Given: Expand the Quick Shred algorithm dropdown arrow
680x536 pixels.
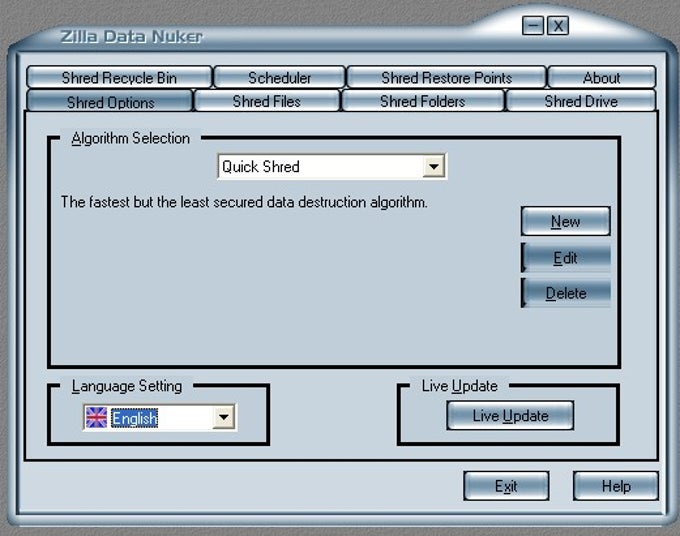Looking at the screenshot, I should tap(433, 166).
